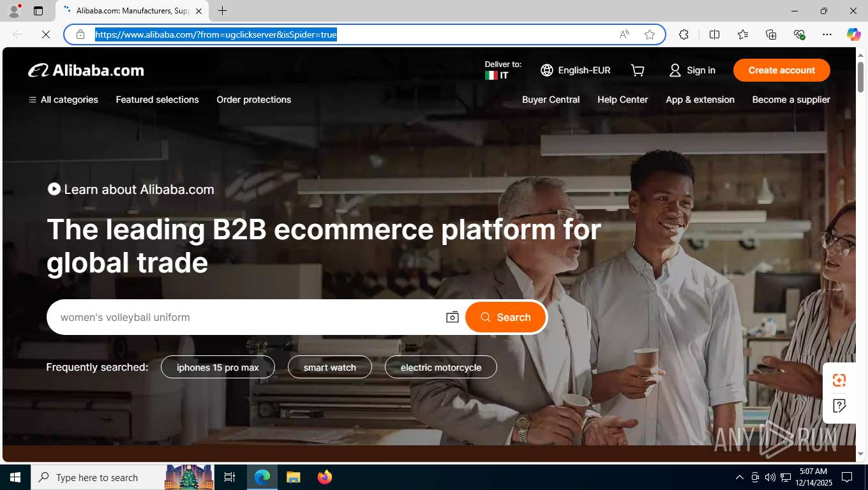
Task: Open the taskbar clock and date
Action: coord(812,477)
